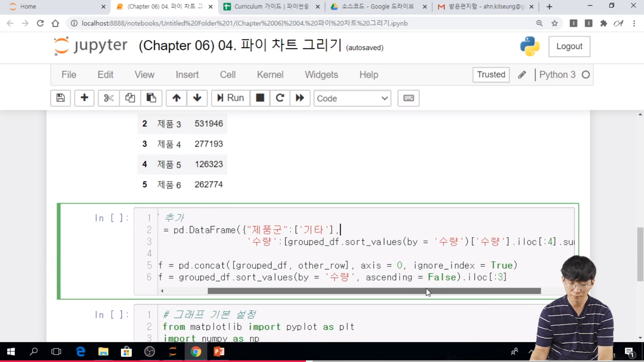Copy selected cells icon
644x362 pixels.
130,98
